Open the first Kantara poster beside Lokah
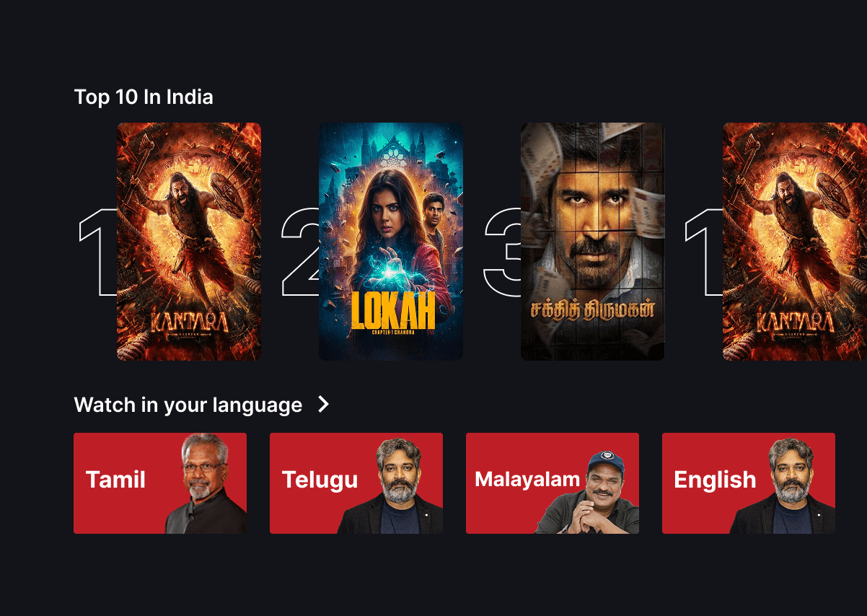867x616 pixels. click(x=189, y=242)
